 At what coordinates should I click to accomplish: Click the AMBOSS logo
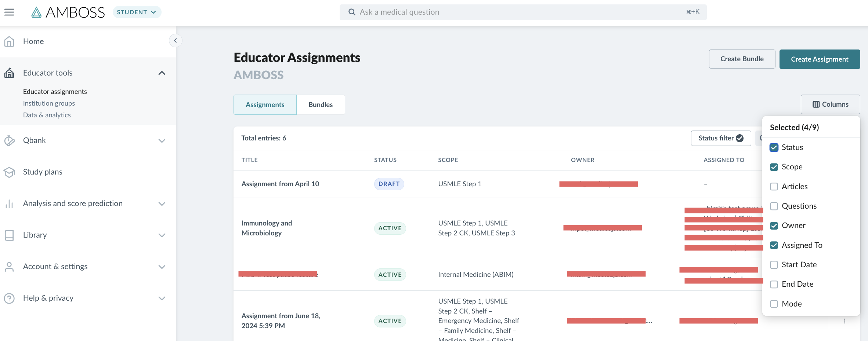point(68,12)
